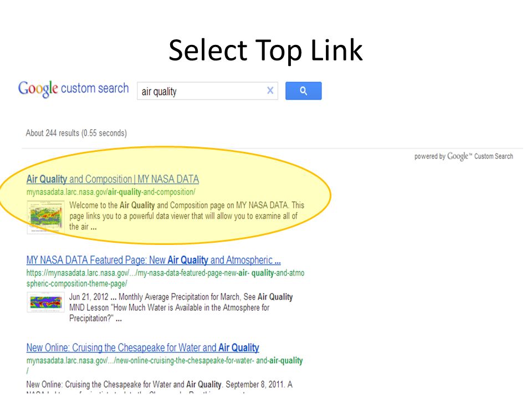Click the second result's colorful precipitation thumbnail

pyautogui.click(x=46, y=302)
